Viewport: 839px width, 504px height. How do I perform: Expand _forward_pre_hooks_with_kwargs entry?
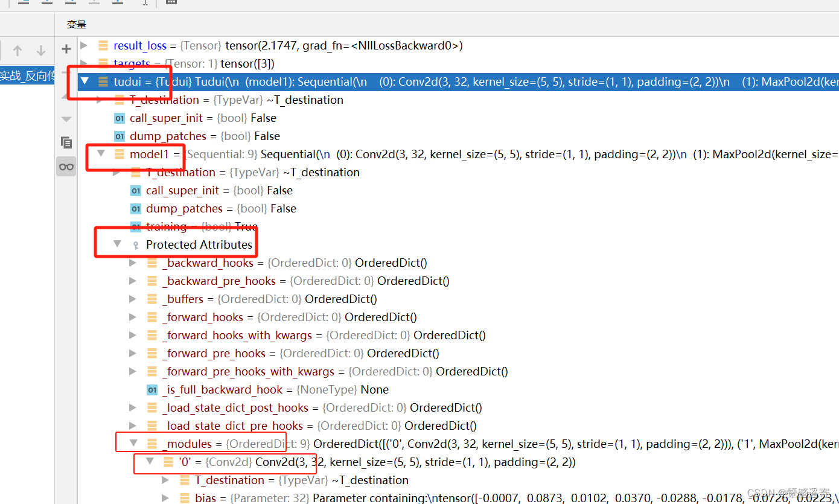pyautogui.click(x=133, y=372)
